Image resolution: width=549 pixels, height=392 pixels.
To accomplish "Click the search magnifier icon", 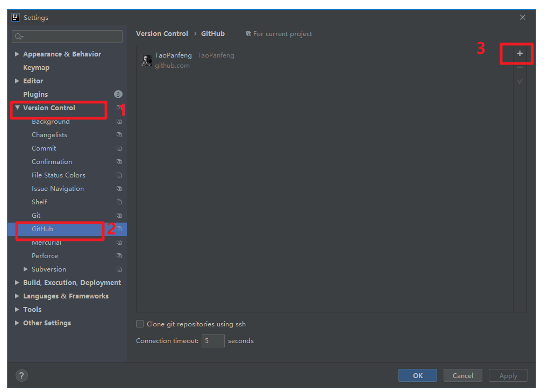I will click(19, 37).
